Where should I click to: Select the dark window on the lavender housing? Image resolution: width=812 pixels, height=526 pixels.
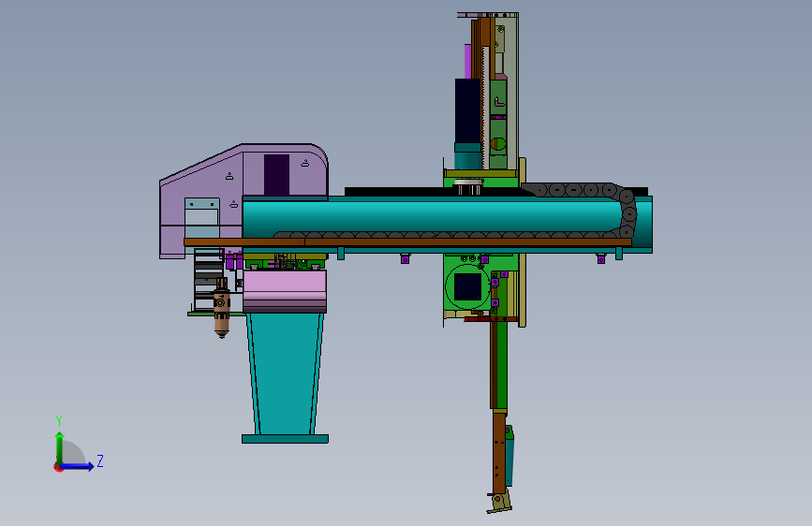pyautogui.click(x=276, y=175)
